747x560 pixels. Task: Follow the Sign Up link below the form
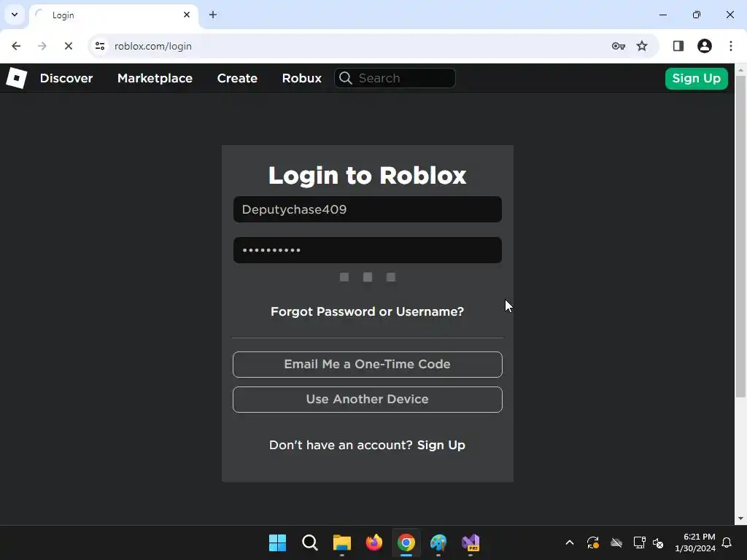[441, 445]
